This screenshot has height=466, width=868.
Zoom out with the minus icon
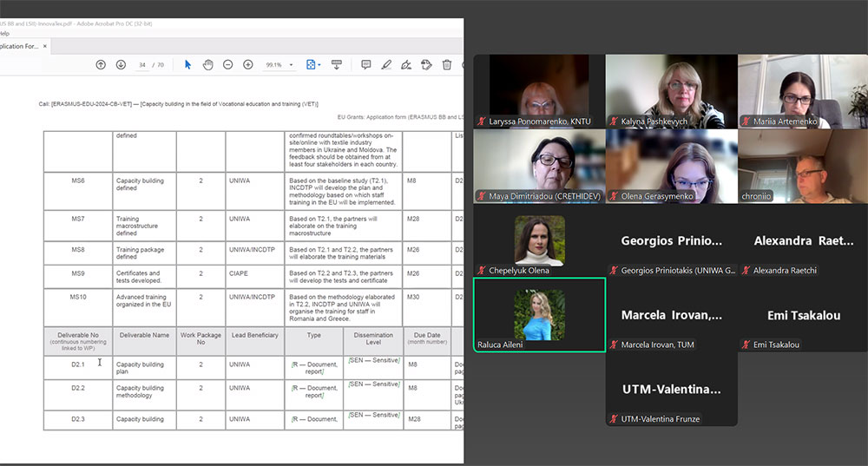tap(227, 65)
